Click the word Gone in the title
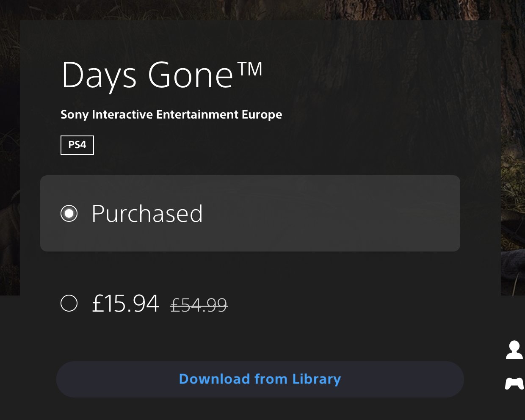This screenshot has width=525, height=420. [x=191, y=75]
